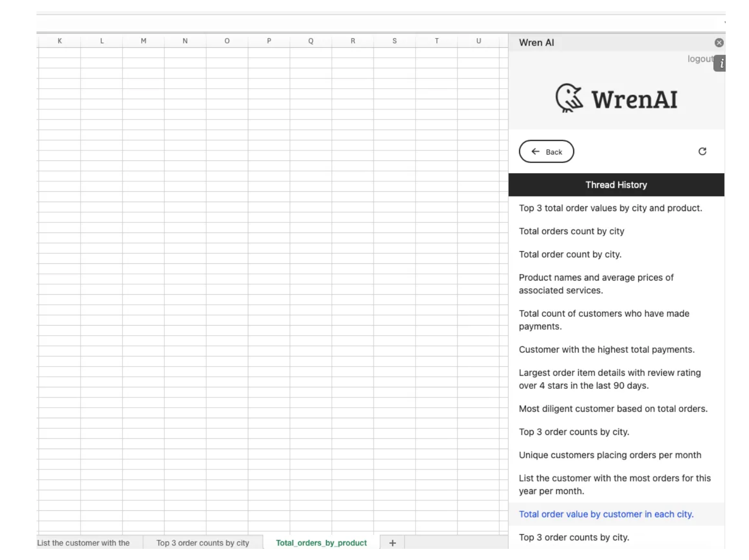Click the WrenAI bird logo
The width and height of the screenshot is (749, 560).
point(569,98)
